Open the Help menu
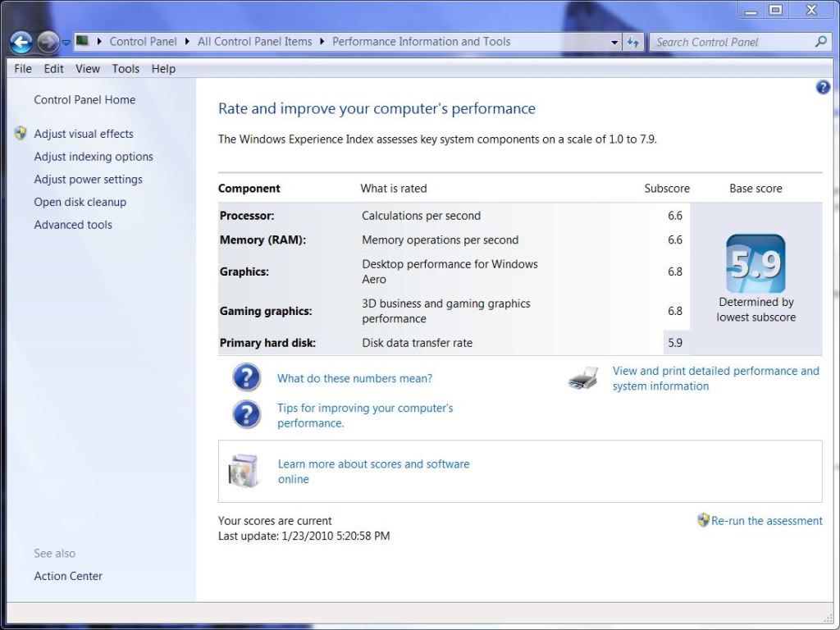 (x=163, y=69)
